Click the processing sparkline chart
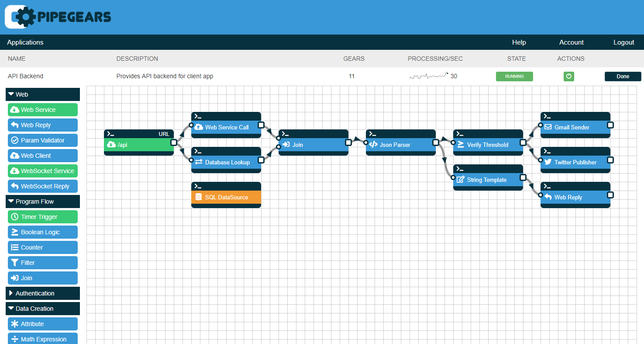Image resolution: width=644 pixels, height=344 pixels. [x=429, y=76]
